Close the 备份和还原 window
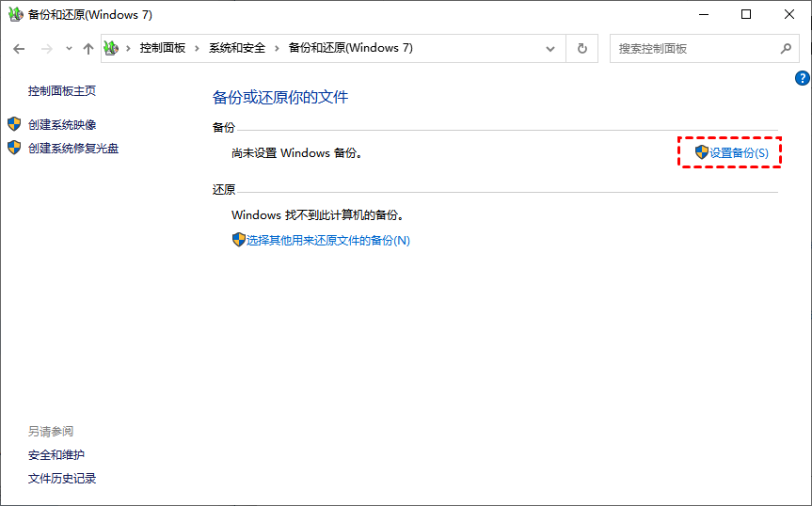Screen dimensions: 812x506 (789, 14)
